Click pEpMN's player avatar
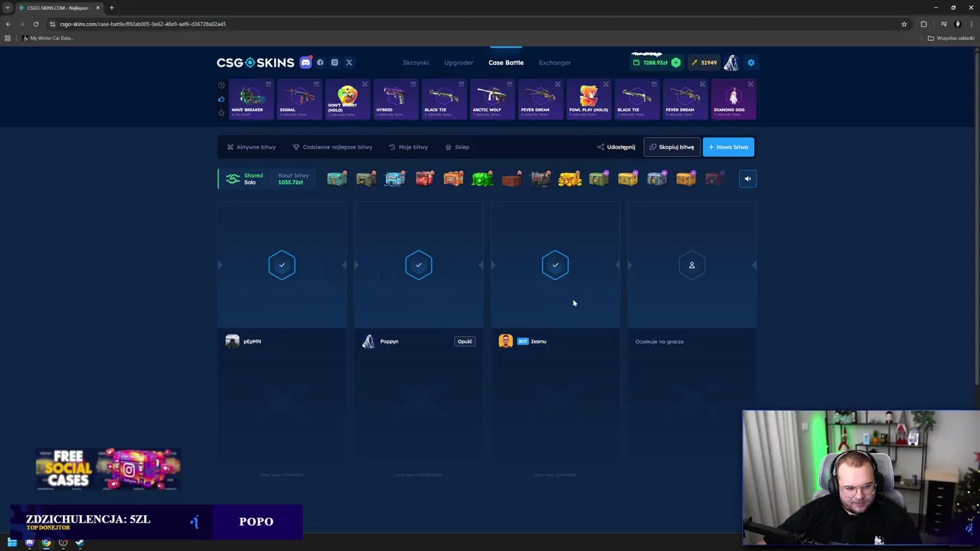This screenshot has width=980, height=551. (232, 341)
